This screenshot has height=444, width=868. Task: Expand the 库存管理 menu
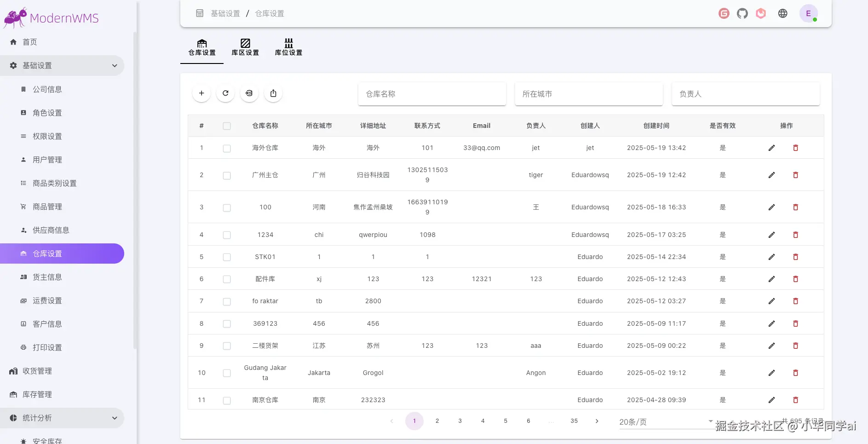tap(62, 395)
